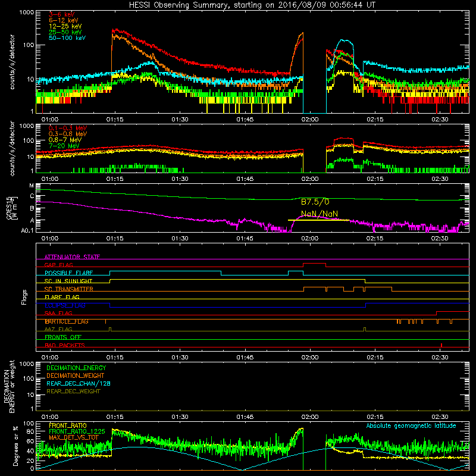Viewport: 476px width, 476px height.
Task: Select the SC_TRANSMITTER flag label
Action: tap(69, 289)
